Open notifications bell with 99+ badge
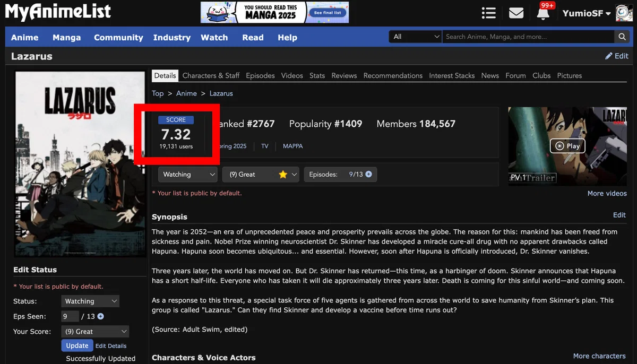637x364 pixels. pyautogui.click(x=543, y=13)
